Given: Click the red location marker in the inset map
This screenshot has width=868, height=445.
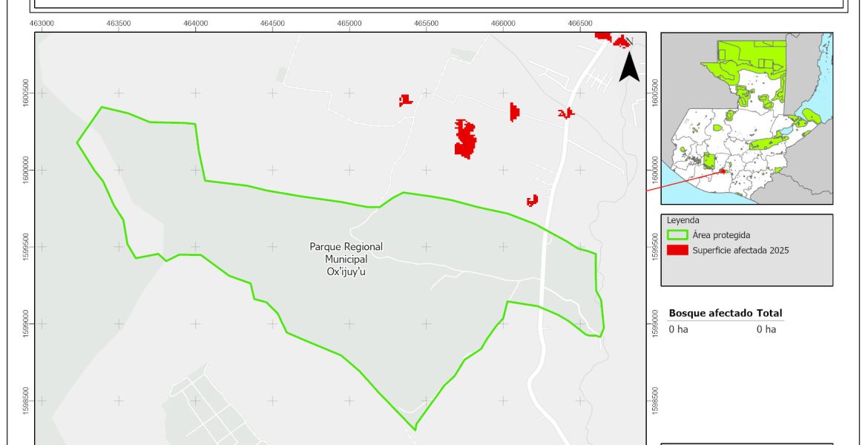Looking at the screenshot, I should [x=722, y=171].
